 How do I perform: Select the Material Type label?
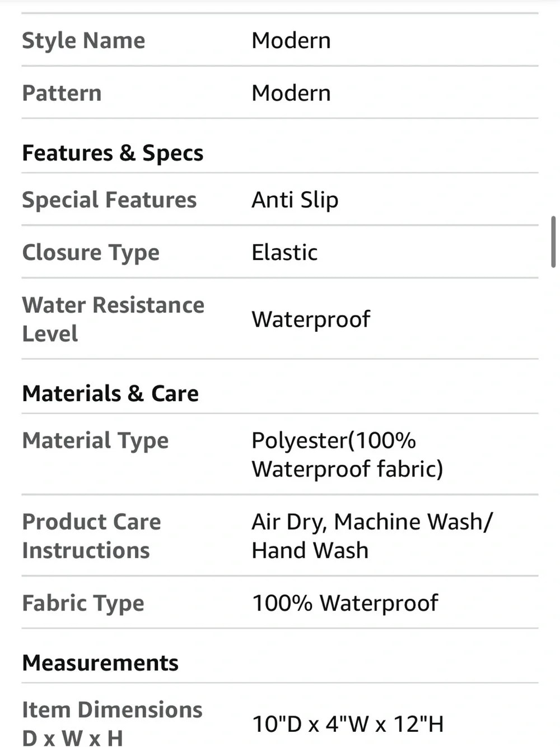point(95,441)
